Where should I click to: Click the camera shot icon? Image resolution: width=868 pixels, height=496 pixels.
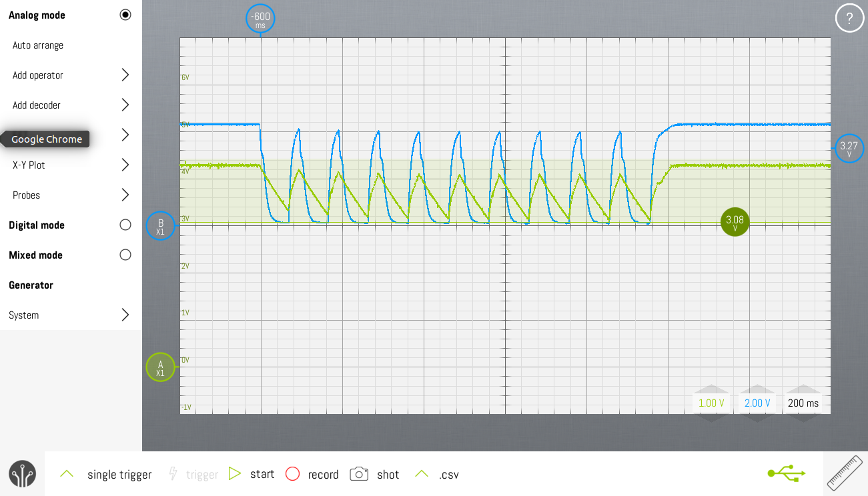pos(359,474)
